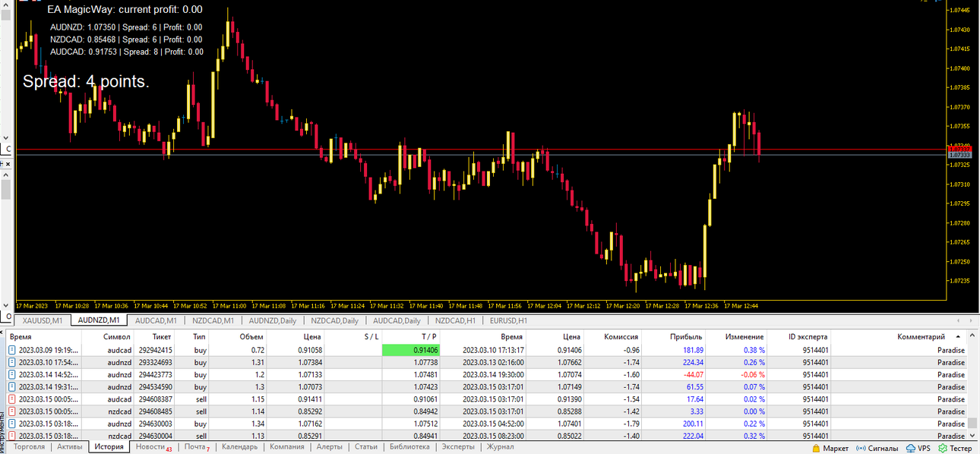The width and height of the screenshot is (980, 454).
Task: Open the Алерты tab
Action: (329, 447)
